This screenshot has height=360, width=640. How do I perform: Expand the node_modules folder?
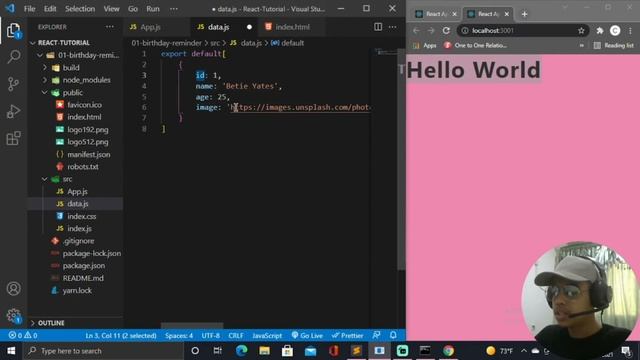(77, 80)
